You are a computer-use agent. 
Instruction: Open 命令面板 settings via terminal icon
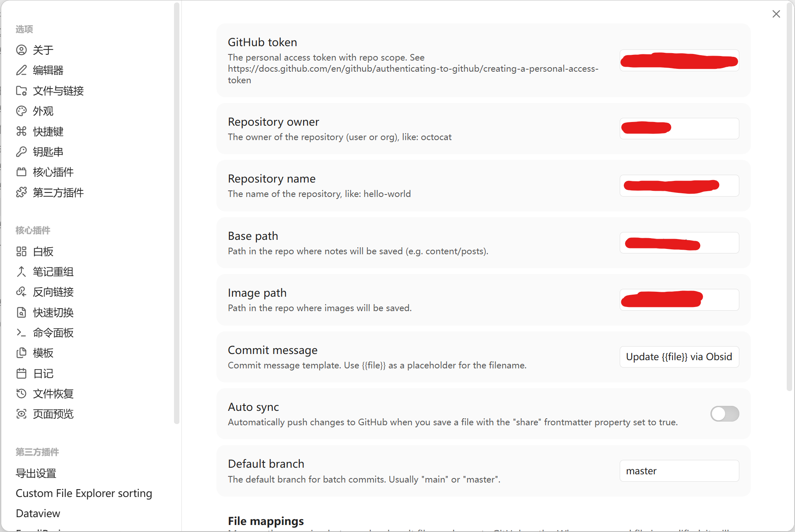click(x=53, y=333)
